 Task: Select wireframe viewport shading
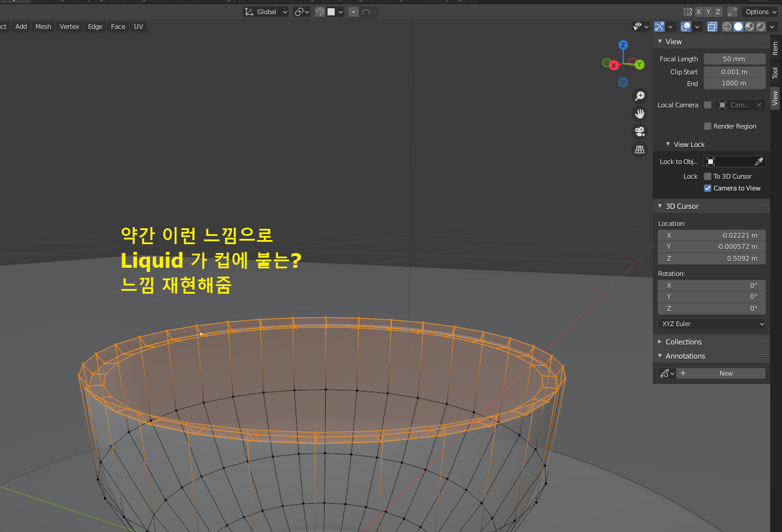727,27
